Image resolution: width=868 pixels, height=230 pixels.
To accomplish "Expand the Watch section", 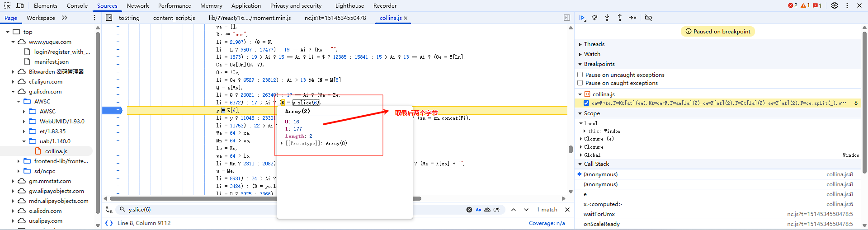I will point(580,54).
